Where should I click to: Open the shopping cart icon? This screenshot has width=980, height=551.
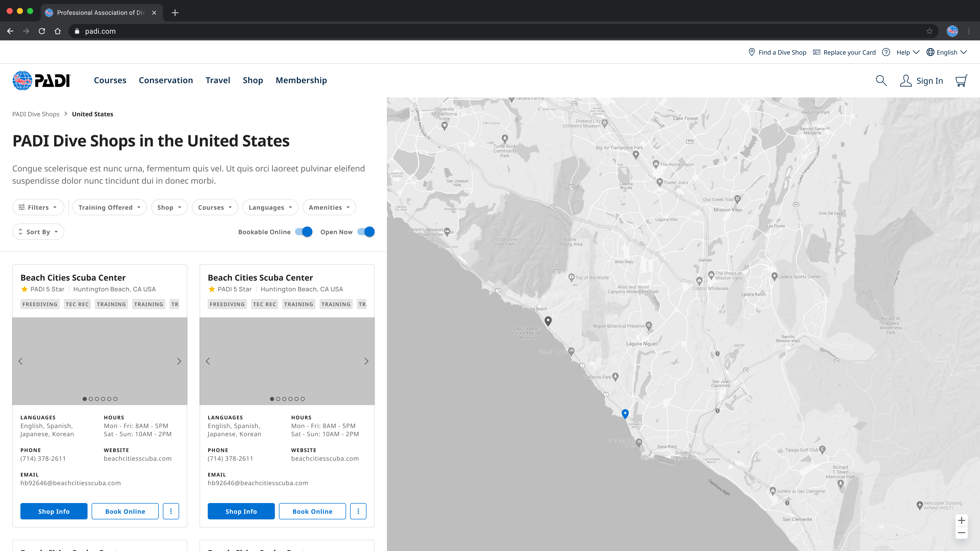coord(961,81)
